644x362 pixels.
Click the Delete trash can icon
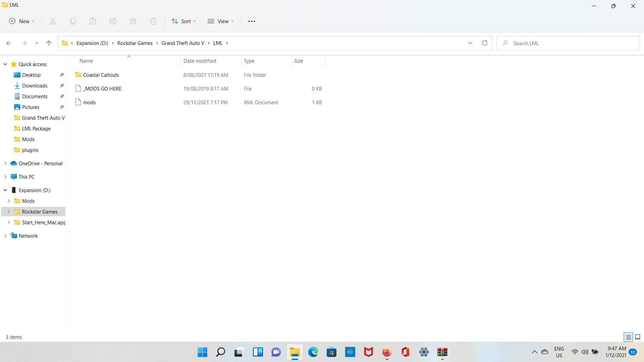tap(153, 21)
